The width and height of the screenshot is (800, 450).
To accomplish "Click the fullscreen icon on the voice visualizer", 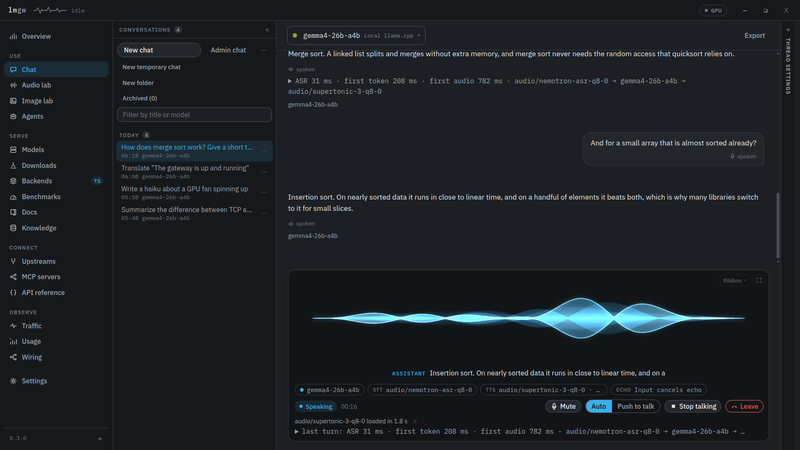I will point(759,280).
